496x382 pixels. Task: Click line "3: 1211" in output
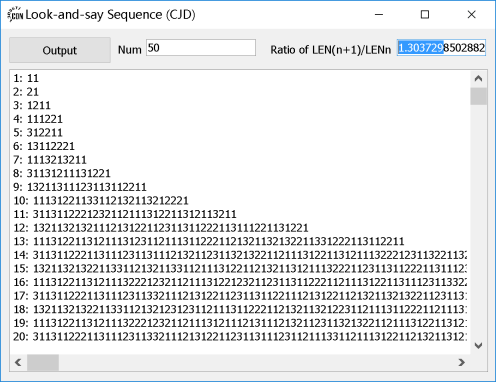click(x=32, y=105)
